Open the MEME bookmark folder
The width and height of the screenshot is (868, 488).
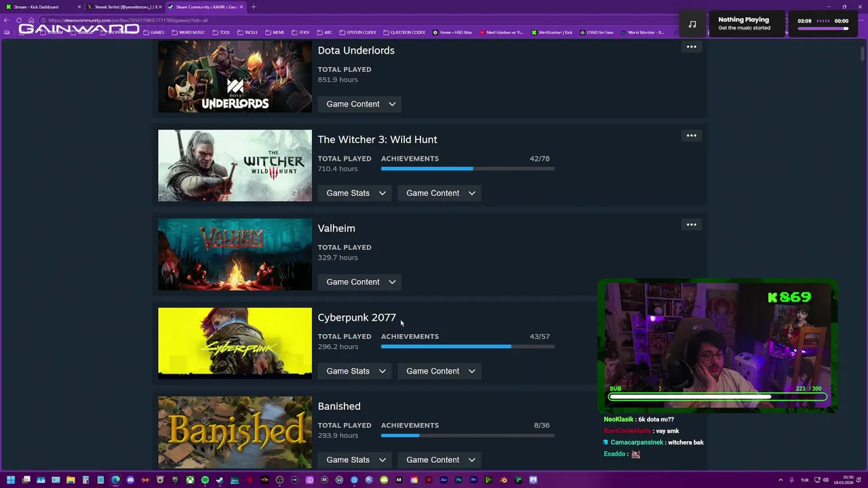point(275,33)
